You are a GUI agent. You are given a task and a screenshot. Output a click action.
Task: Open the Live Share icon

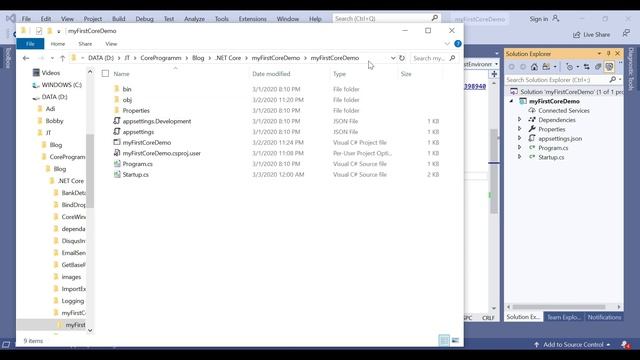click(577, 35)
